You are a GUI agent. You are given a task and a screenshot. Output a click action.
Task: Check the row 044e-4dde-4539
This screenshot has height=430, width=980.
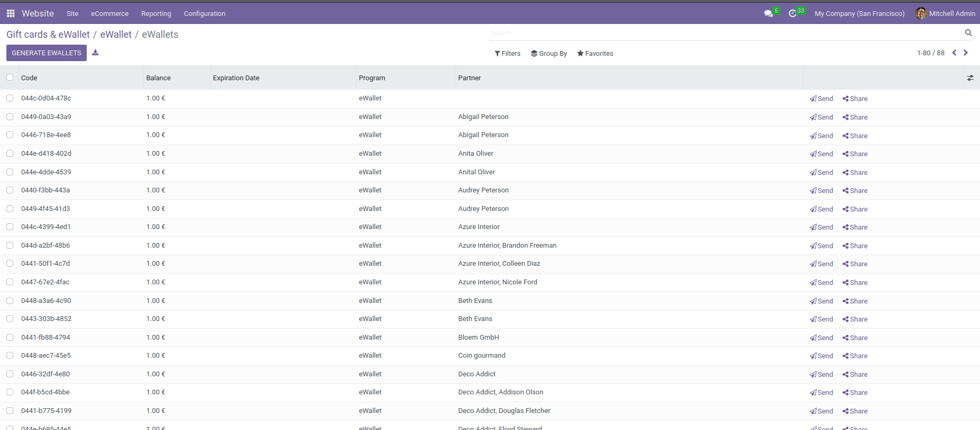click(x=10, y=172)
